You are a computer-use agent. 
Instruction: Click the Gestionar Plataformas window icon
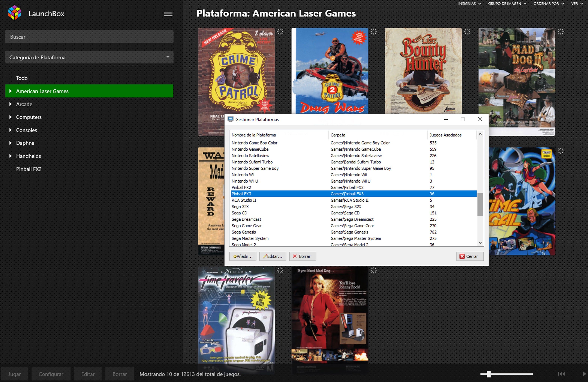coord(230,119)
